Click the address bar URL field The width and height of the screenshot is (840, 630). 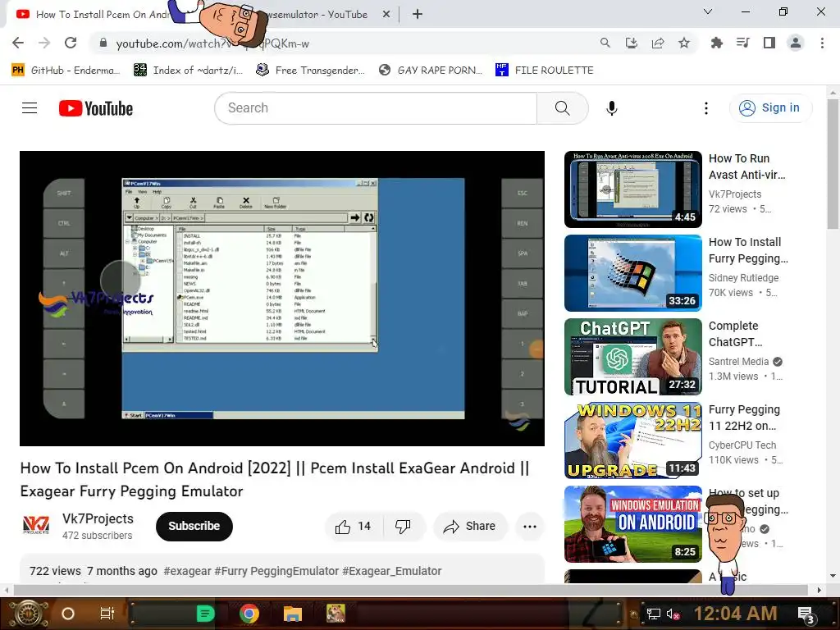click(x=348, y=43)
